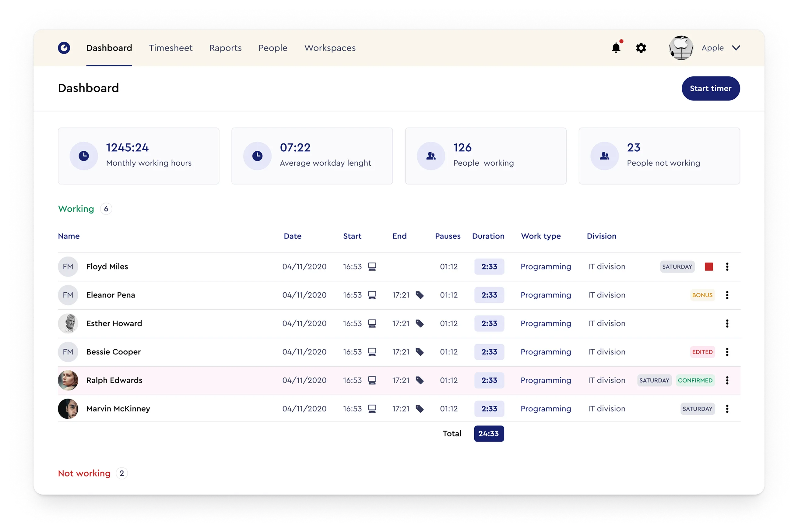Open Marvin McKinney row options menu
The image size is (798, 532).
[727, 409]
